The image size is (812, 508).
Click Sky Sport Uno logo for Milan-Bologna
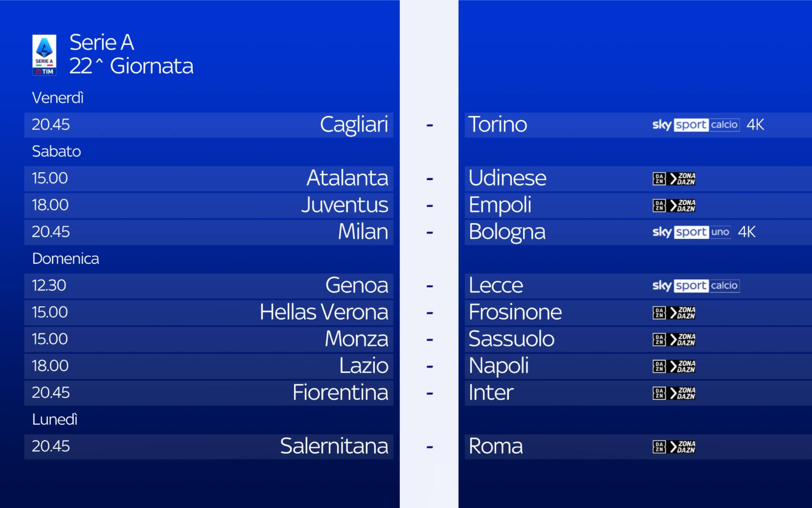pyautogui.click(x=691, y=232)
